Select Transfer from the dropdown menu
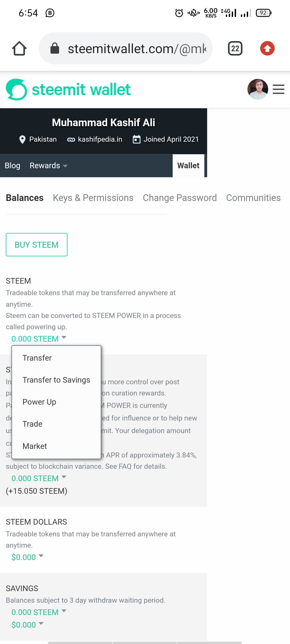The width and height of the screenshot is (290, 644). [37, 358]
